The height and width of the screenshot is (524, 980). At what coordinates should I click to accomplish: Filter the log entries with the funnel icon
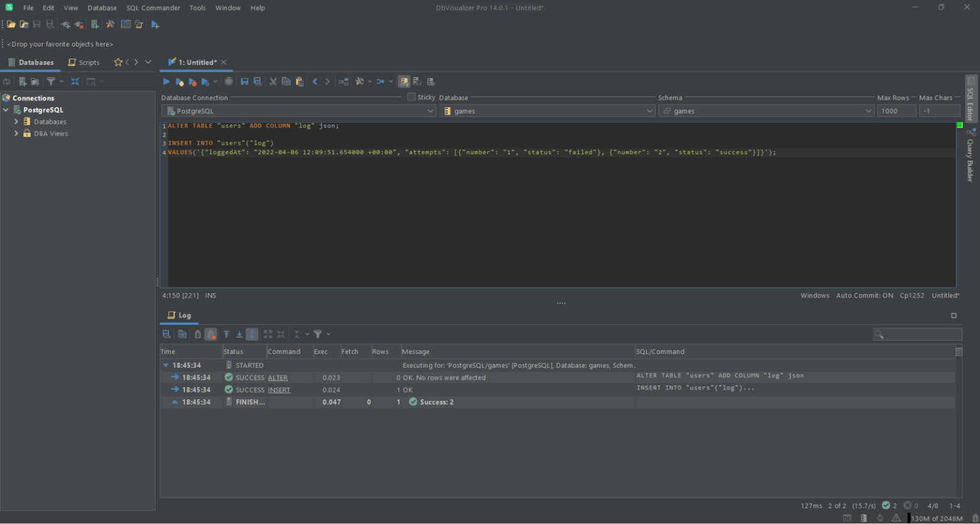click(318, 334)
